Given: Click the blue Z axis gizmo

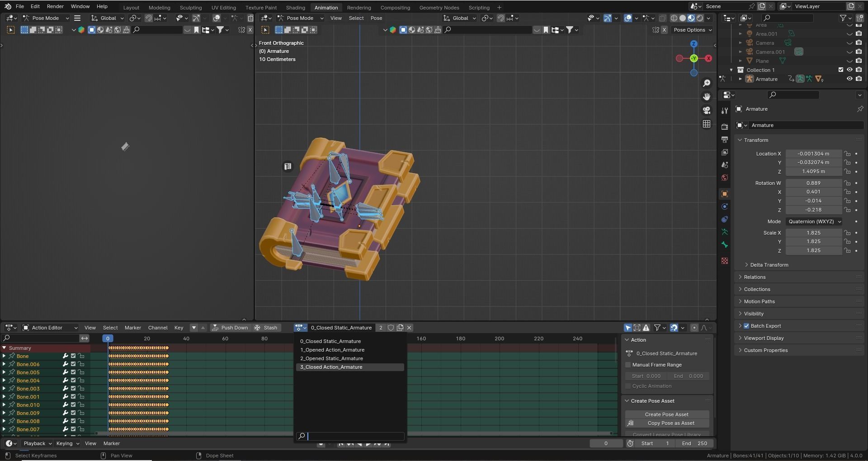Looking at the screenshot, I should 694,44.
